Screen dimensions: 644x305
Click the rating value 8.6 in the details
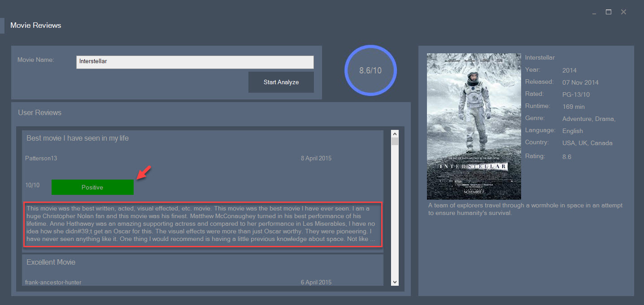pos(567,157)
